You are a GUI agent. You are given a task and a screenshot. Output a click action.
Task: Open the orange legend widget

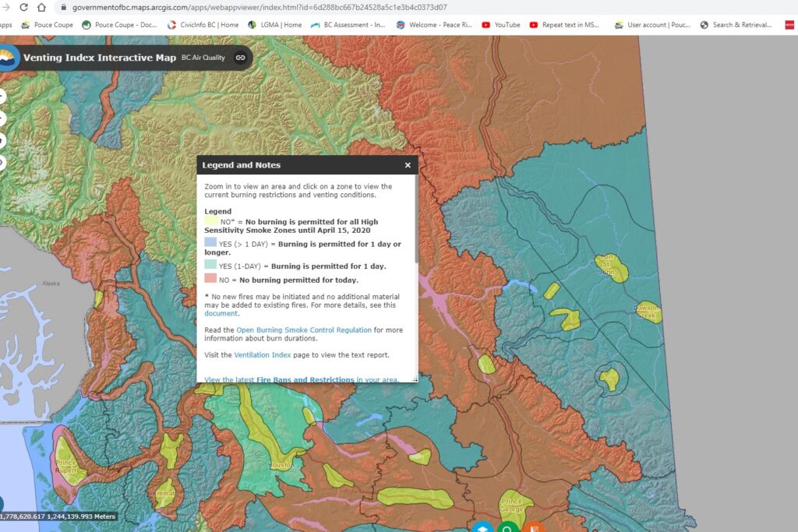tap(533, 527)
